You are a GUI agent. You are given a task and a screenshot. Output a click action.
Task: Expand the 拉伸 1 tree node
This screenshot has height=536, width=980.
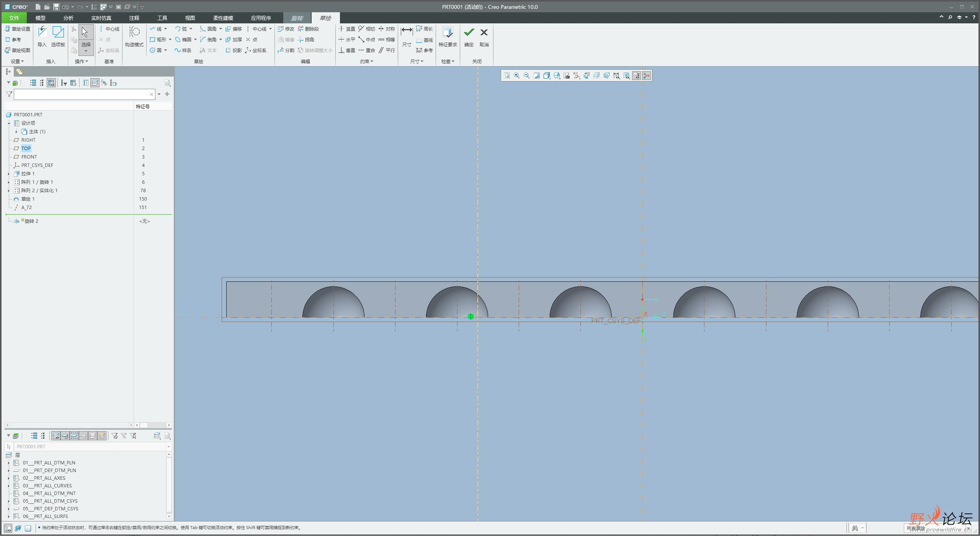(9, 174)
